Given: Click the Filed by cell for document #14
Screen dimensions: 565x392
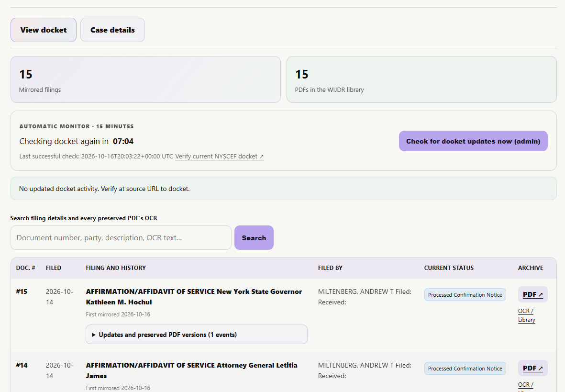Looking at the screenshot, I should (364, 370).
